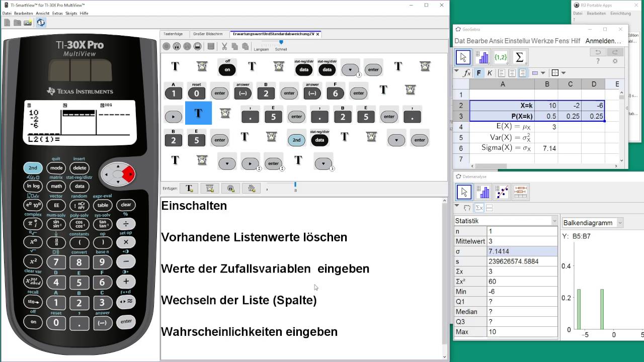This screenshot has width=644, height=362.
Task: Click the pause script button
Action: point(177,46)
